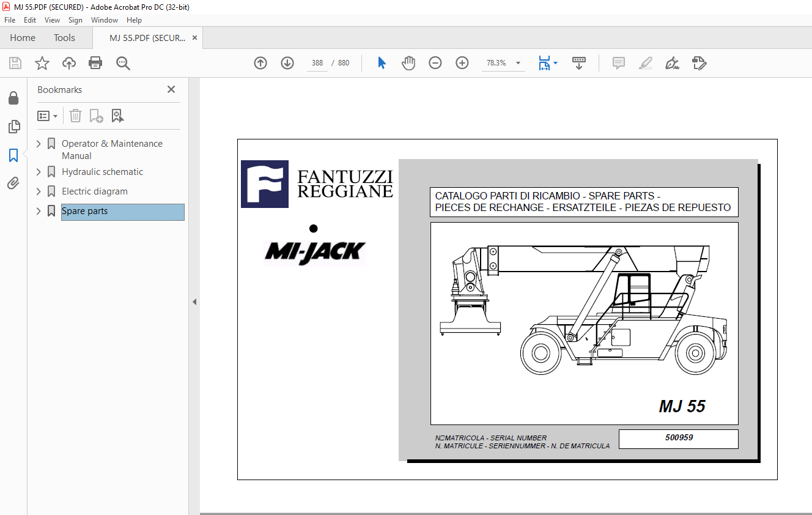The height and width of the screenshot is (515, 812).
Task: Open the Sign menu
Action: [75, 20]
